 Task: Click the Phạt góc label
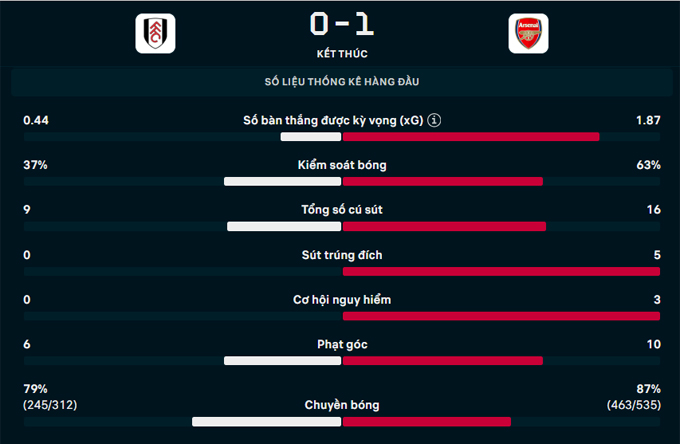pyautogui.click(x=342, y=345)
